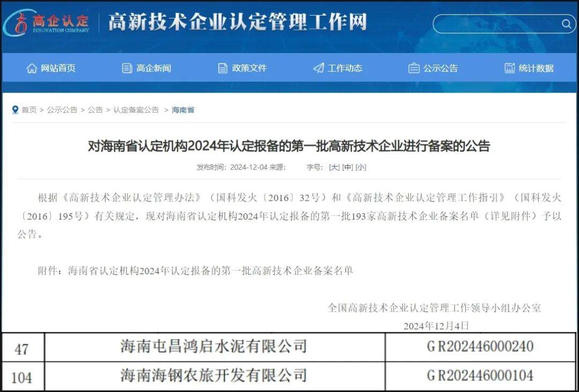The width and height of the screenshot is (579, 392).
Task: Click the paper plane icon beside 工作动态
Action: [x=318, y=68]
